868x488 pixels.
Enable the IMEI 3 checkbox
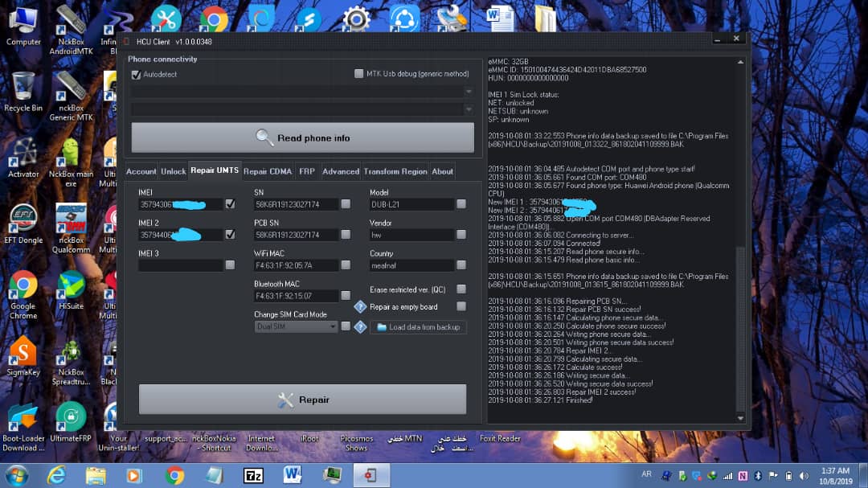[231, 265]
